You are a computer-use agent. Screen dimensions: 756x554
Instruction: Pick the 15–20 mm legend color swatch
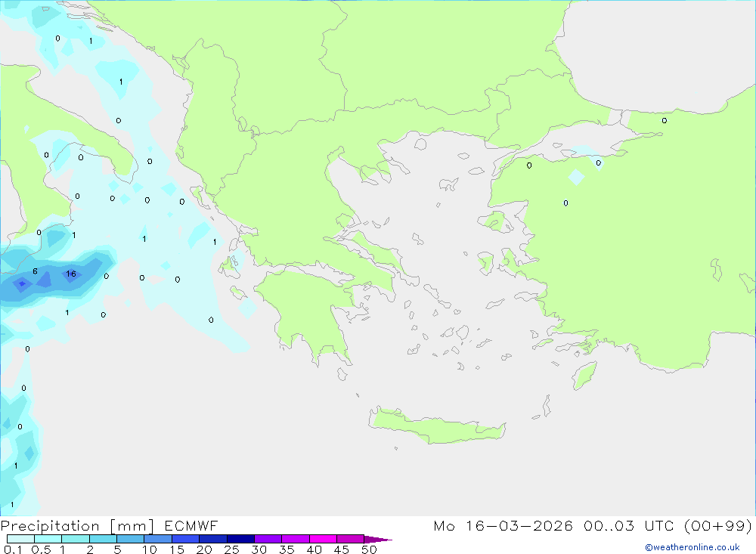[x=185, y=539]
